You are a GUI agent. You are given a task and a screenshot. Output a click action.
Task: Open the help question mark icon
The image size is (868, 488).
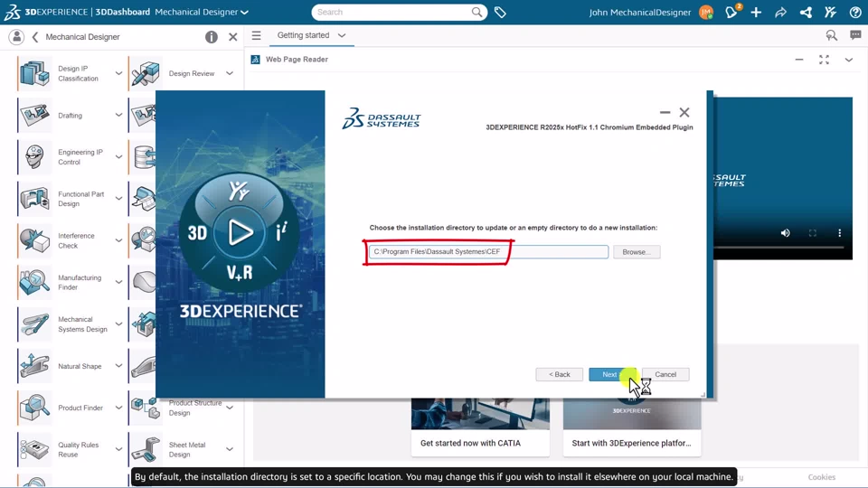pos(855,12)
